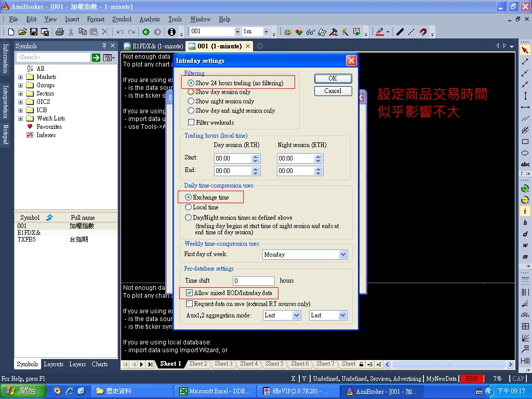
Task: Select Day/Night session times as defined above
Action: point(188,218)
